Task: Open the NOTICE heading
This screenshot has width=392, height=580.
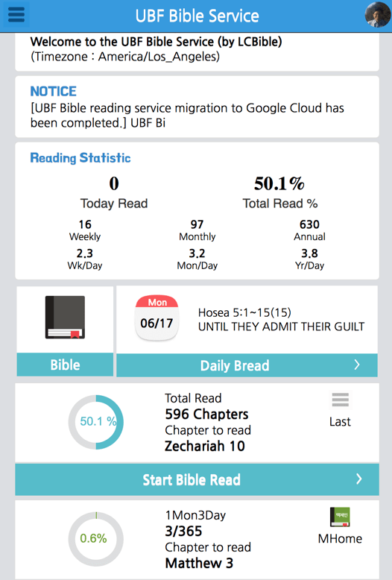Action: (53, 92)
